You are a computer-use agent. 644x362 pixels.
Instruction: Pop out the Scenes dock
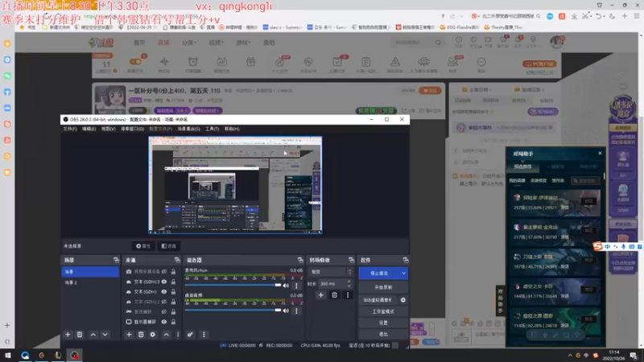coord(116,260)
